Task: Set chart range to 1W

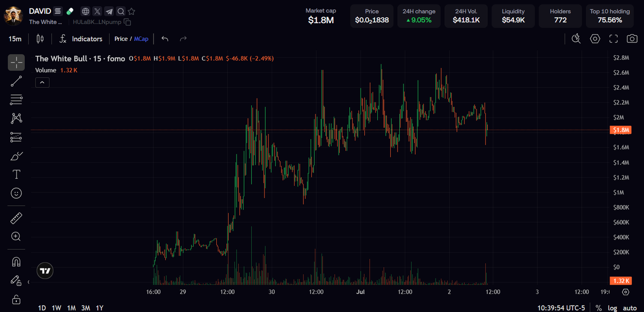Action: tap(56, 308)
